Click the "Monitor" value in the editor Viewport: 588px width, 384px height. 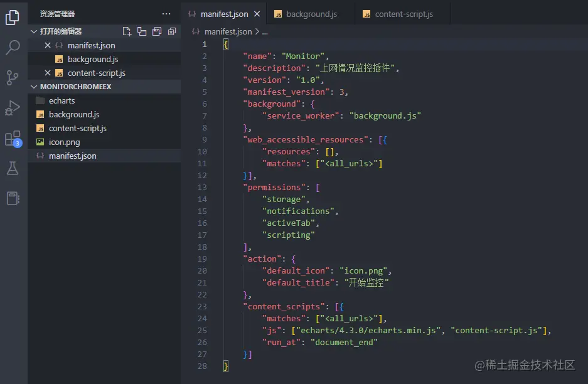(x=303, y=56)
